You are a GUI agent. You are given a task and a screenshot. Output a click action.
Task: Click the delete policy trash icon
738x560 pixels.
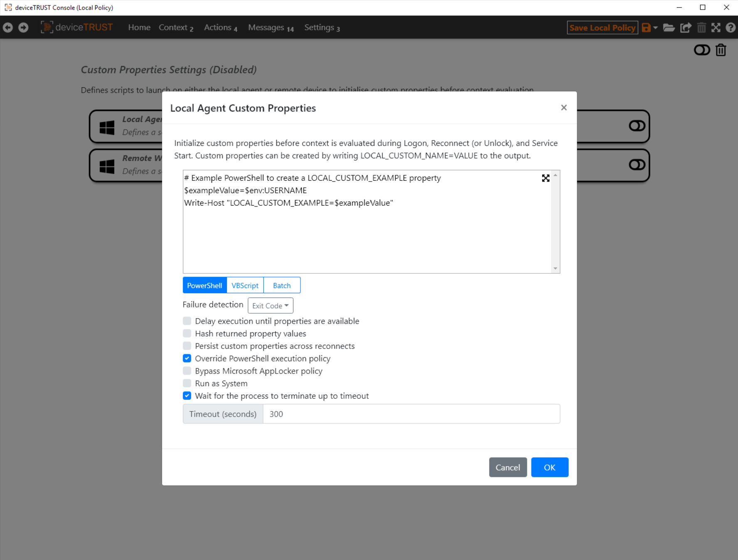click(x=702, y=27)
